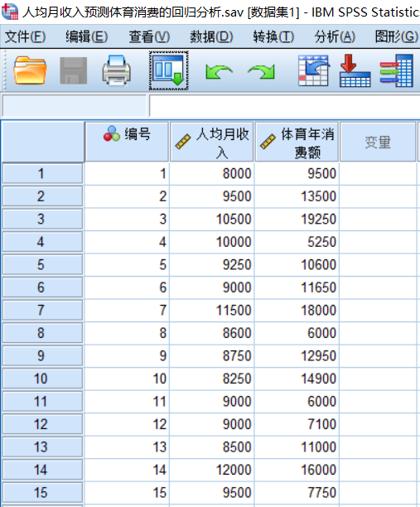Select row header 3
The height and width of the screenshot is (507, 420).
(42, 220)
